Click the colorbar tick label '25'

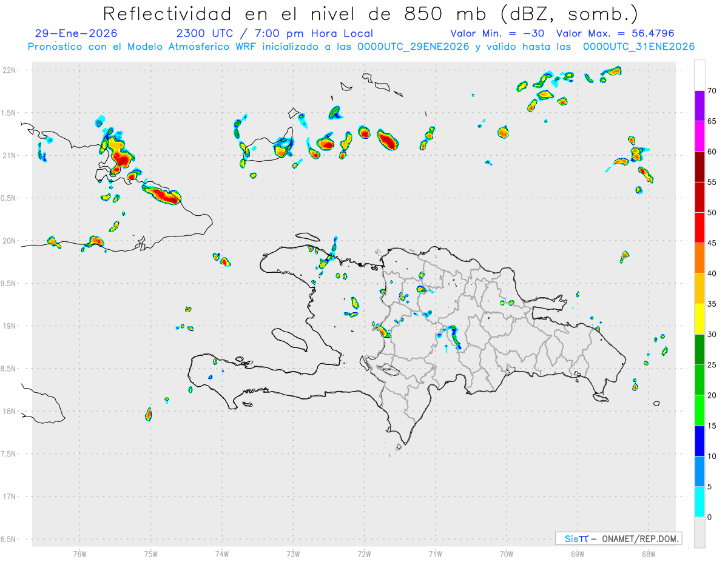click(x=712, y=365)
